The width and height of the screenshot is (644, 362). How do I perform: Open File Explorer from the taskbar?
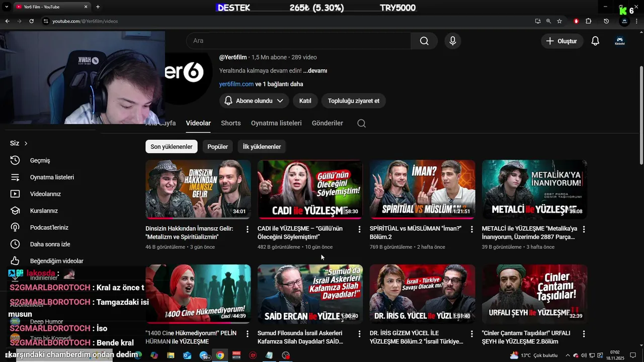(171, 355)
